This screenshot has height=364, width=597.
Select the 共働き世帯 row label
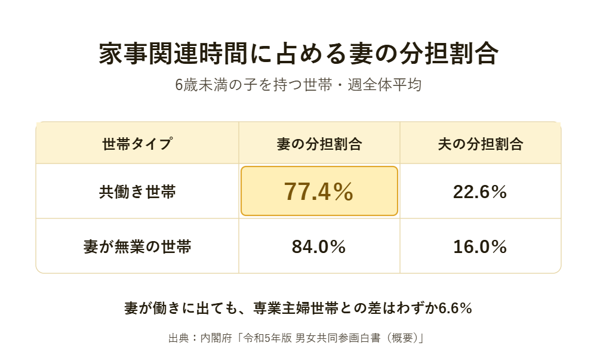137,192
